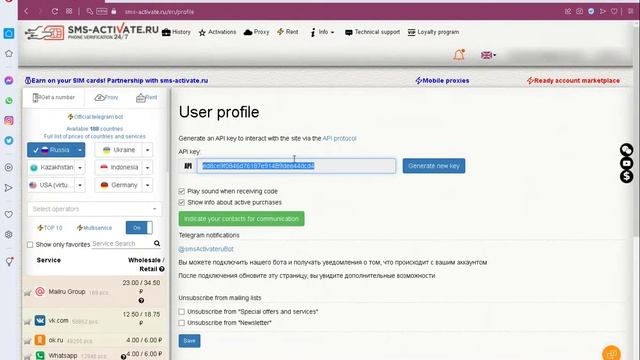Open the Select operators dropdown
The width and height of the screenshot is (640, 360).
pyautogui.click(x=94, y=209)
